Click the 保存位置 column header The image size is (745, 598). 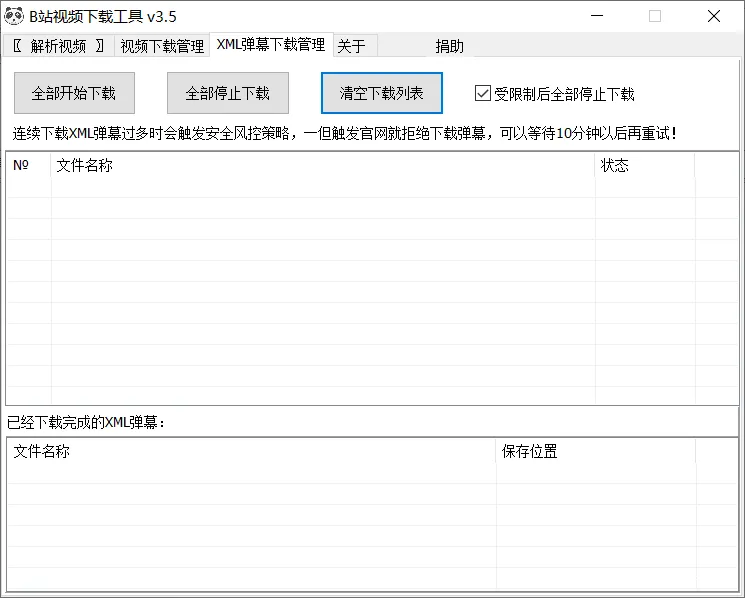click(596, 451)
